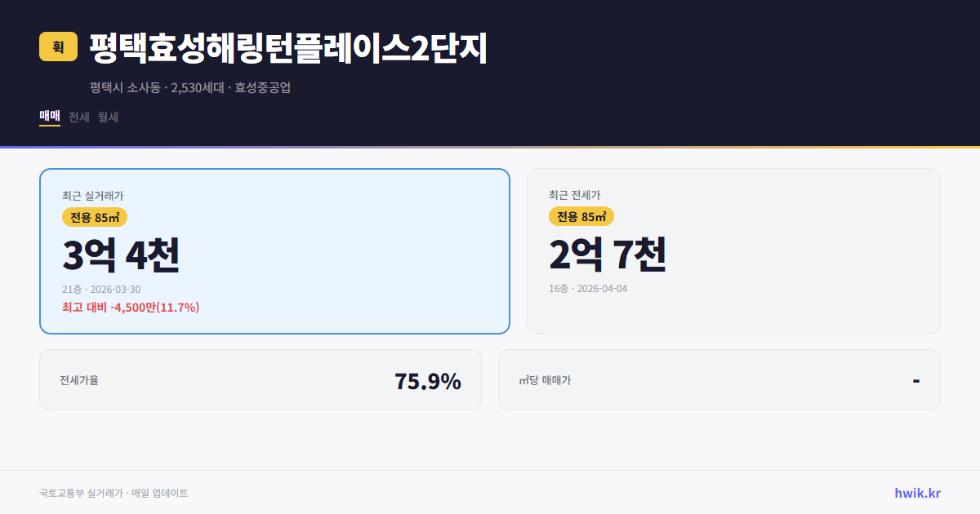Screen dimensions: 980x514
Task: Select the 최근 실거래가 card
Action: point(274,250)
